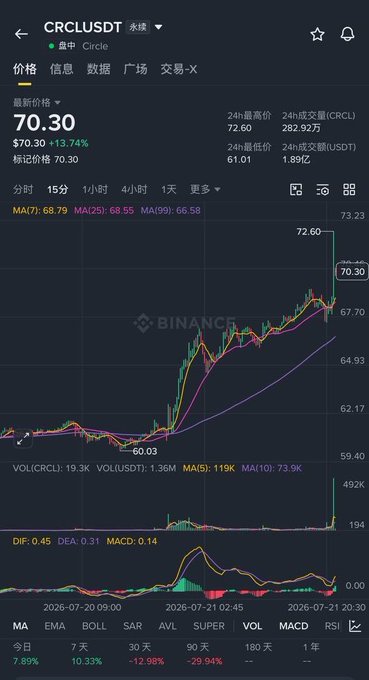This screenshot has width=369, height=680.
Task: Click the MA(25): 68.55 legend
Action: 104,211
